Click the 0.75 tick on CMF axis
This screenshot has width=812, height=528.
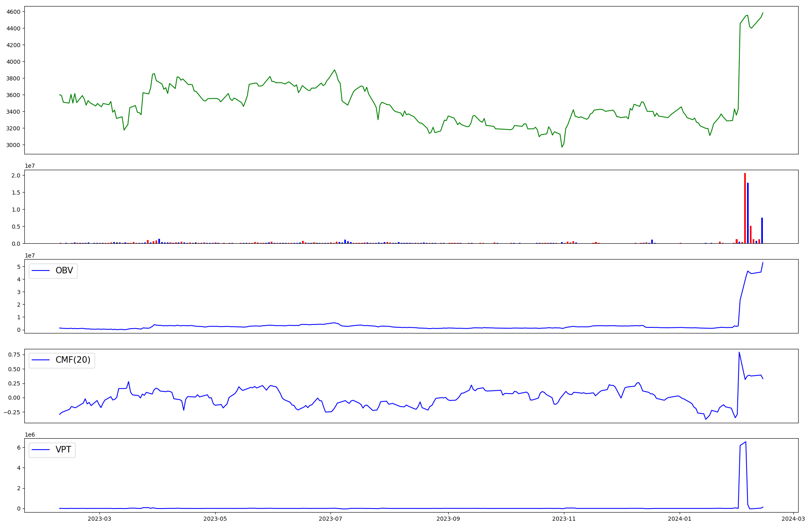point(14,355)
